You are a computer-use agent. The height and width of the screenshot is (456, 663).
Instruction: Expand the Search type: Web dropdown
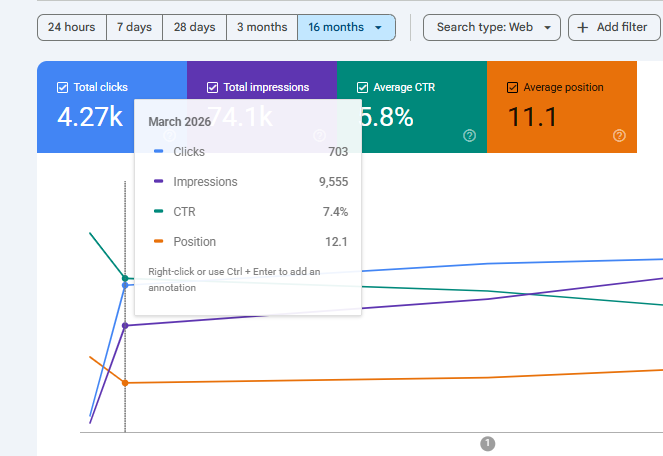point(492,27)
